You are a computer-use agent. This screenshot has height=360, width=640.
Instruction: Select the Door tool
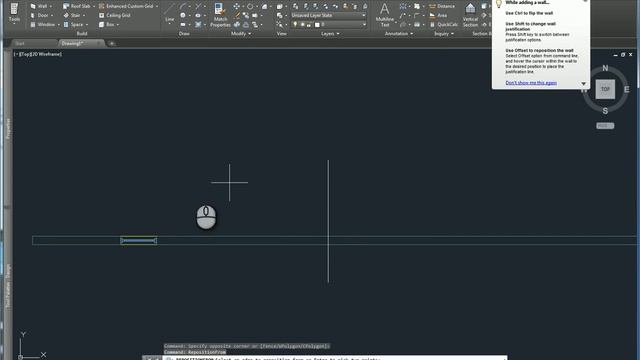(x=39, y=15)
